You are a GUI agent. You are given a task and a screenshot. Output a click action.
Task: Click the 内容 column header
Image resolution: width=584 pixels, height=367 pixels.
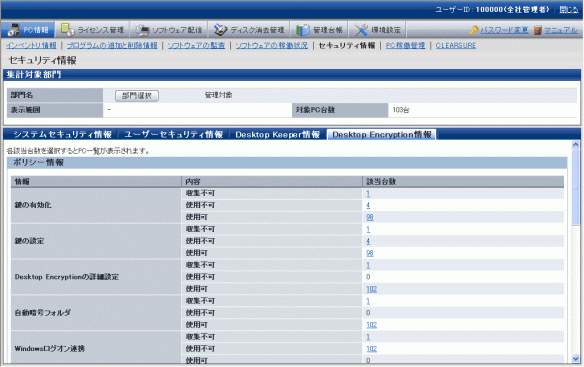272,181
